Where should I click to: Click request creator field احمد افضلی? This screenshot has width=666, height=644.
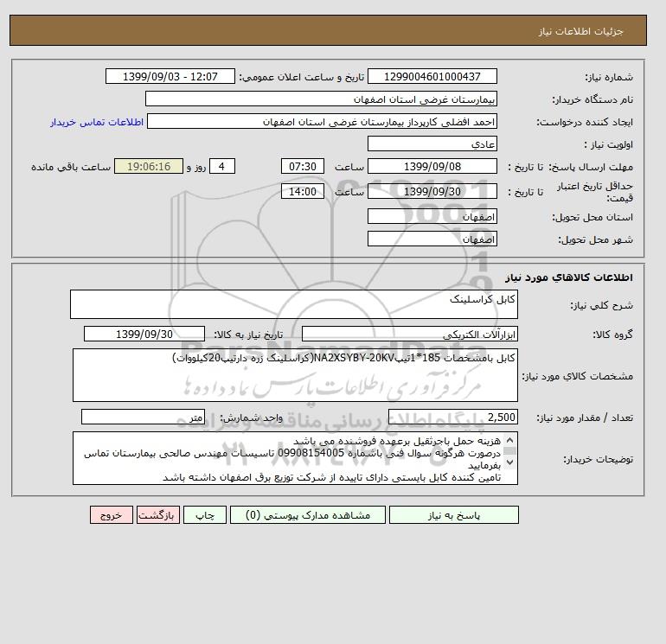[x=322, y=121]
